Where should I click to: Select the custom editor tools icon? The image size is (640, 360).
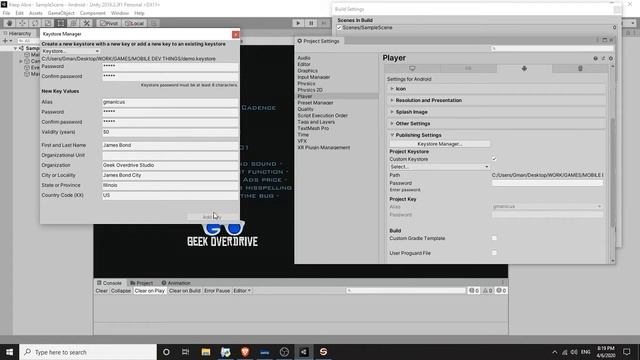coord(86,23)
